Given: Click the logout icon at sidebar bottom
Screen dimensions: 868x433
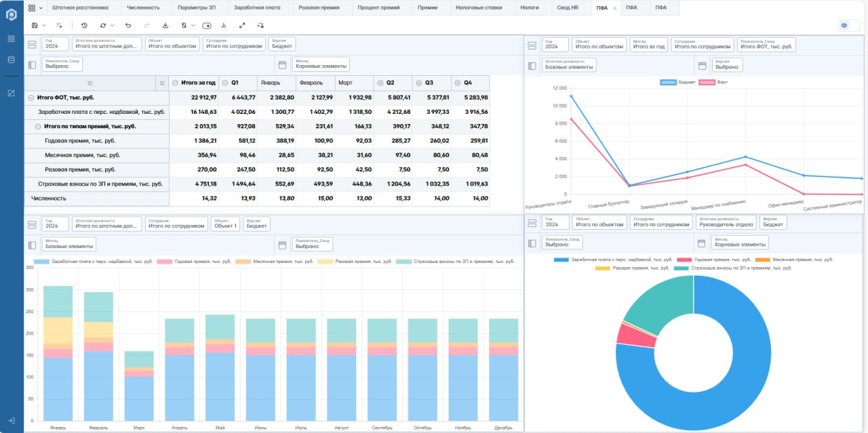Looking at the screenshot, I should [x=11, y=421].
